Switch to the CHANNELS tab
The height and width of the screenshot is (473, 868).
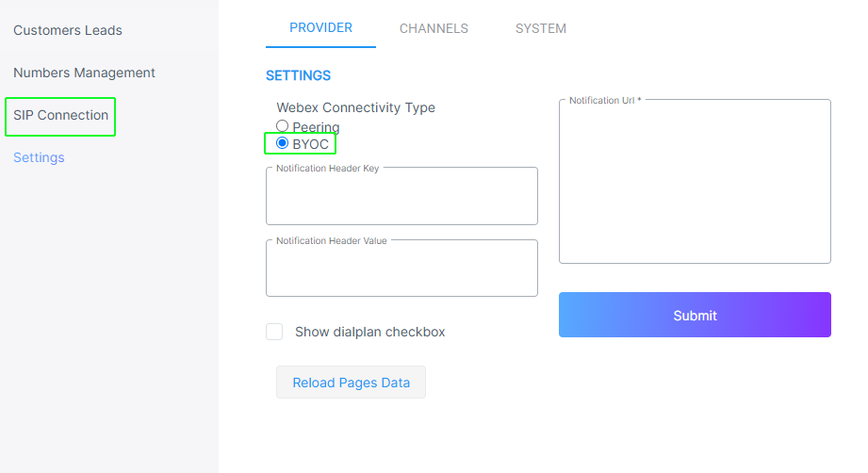click(x=434, y=28)
